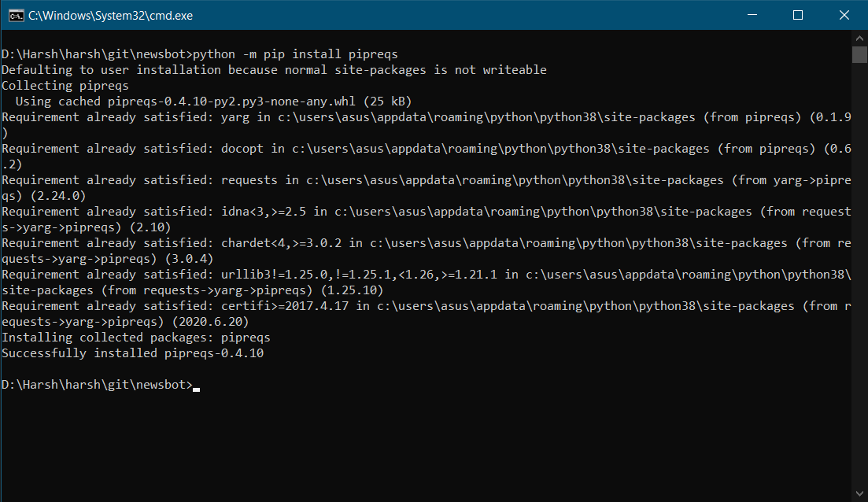
Task: Click the empty vertical scrollbar track
Action: [x=859, y=275]
